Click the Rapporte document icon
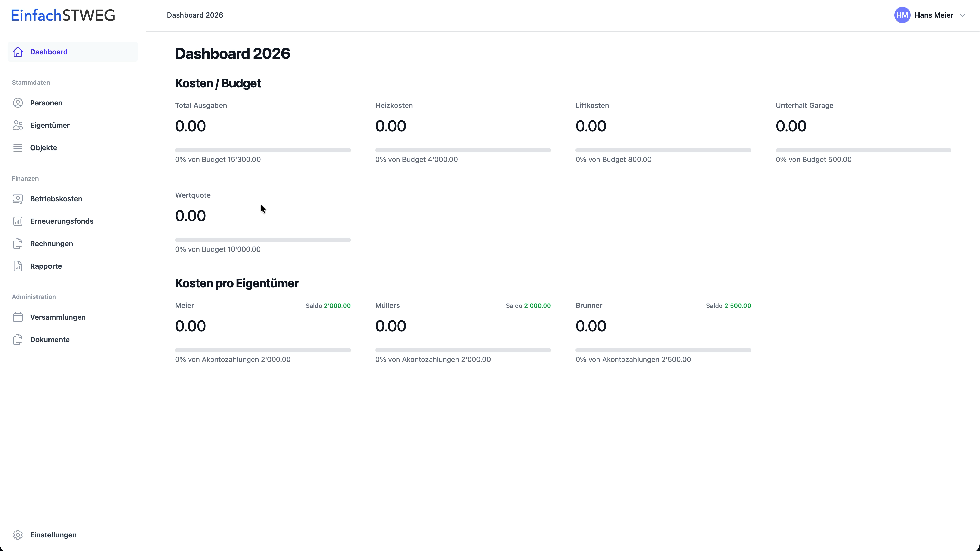This screenshot has height=551, width=980. [x=18, y=266]
